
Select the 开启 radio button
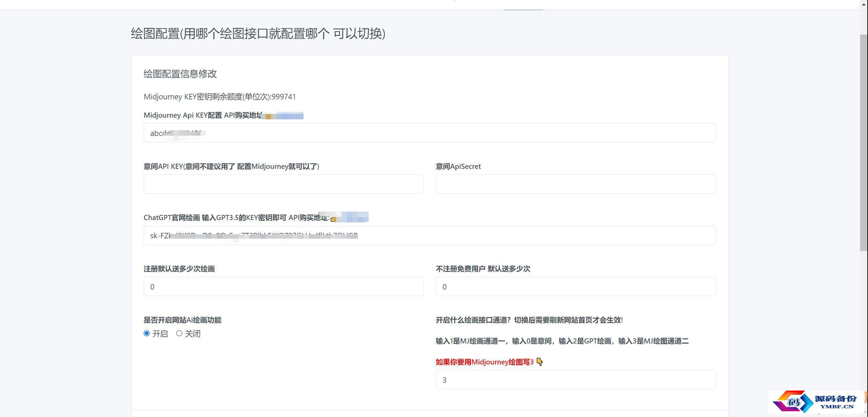147,334
